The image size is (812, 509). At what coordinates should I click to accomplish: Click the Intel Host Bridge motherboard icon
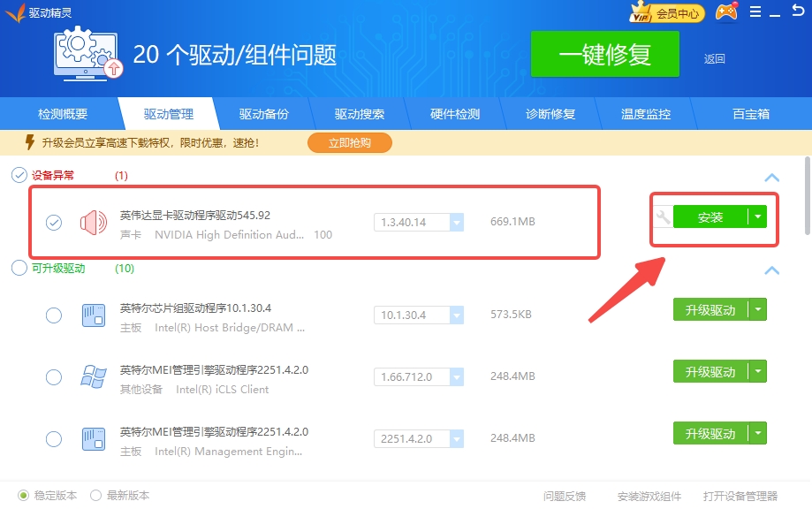click(93, 315)
